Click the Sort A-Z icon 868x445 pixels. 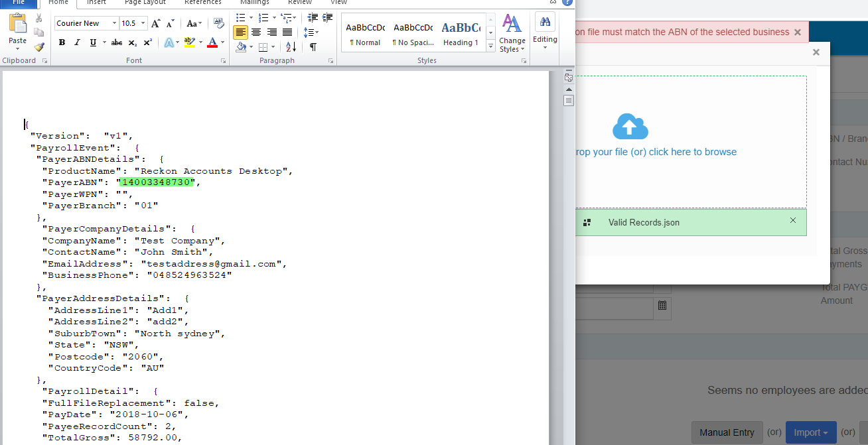pyautogui.click(x=291, y=47)
